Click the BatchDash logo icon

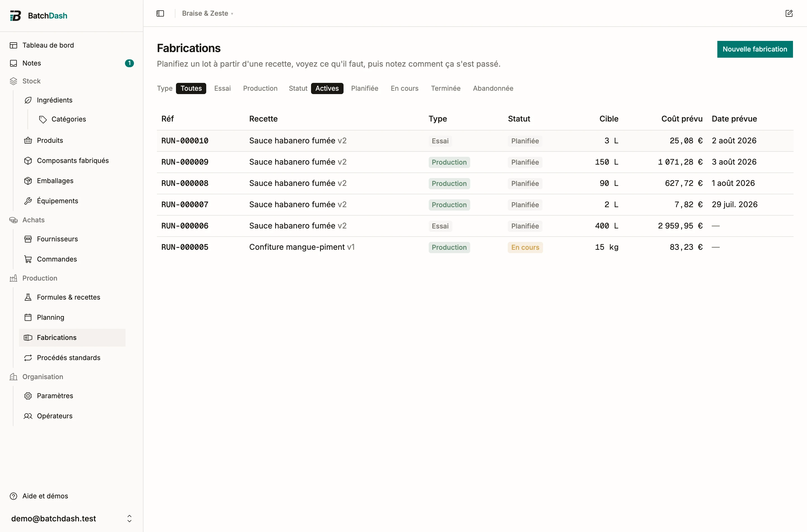[15, 16]
